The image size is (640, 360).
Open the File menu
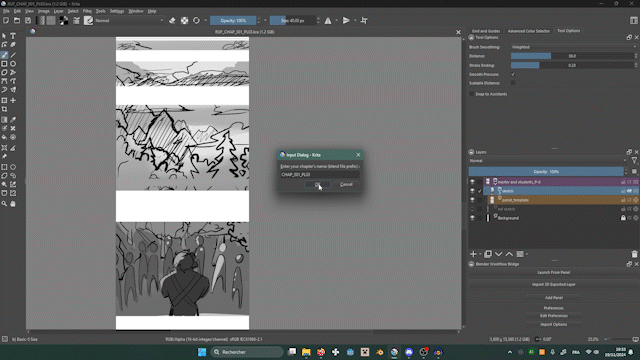pos(6,11)
